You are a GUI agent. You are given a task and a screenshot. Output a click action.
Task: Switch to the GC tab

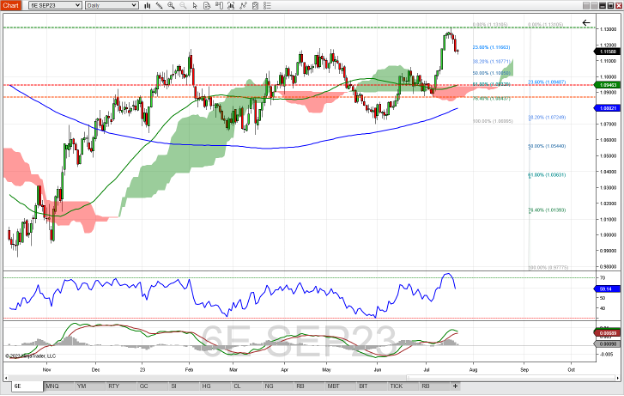(153, 386)
